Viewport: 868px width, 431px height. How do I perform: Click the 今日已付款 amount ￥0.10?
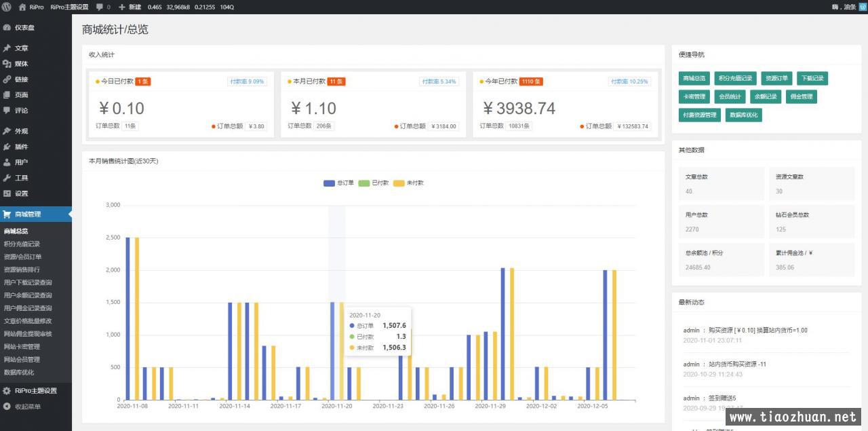pyautogui.click(x=122, y=109)
